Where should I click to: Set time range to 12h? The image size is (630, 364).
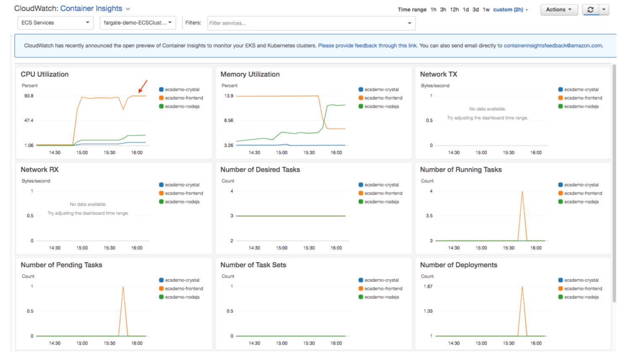pyautogui.click(x=454, y=10)
